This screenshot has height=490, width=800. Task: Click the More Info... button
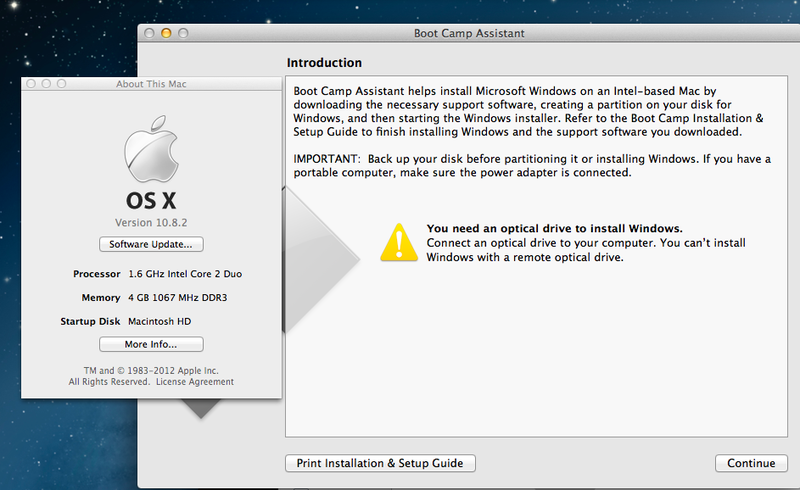click(151, 344)
